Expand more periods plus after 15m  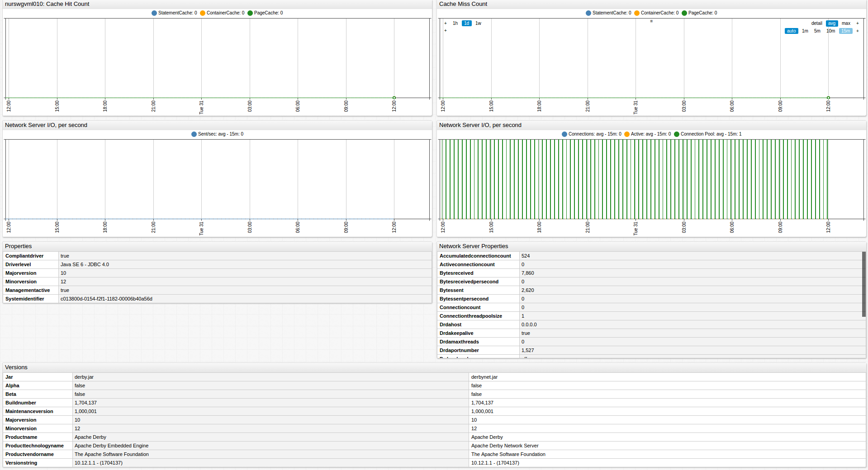[858, 31]
